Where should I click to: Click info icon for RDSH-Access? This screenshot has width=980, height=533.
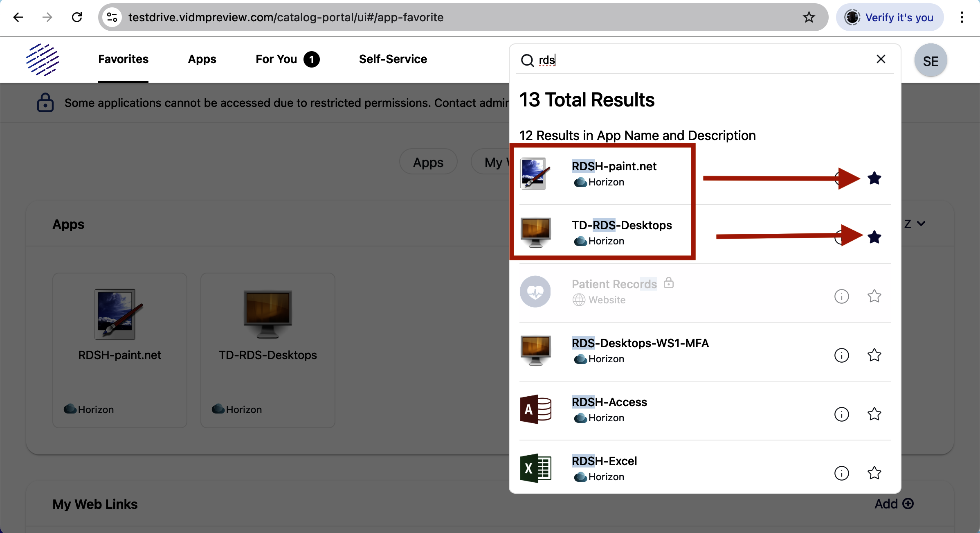click(x=841, y=414)
